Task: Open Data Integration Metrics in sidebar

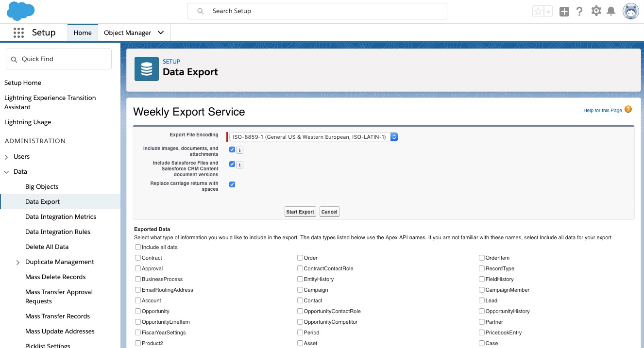Action: [x=61, y=217]
